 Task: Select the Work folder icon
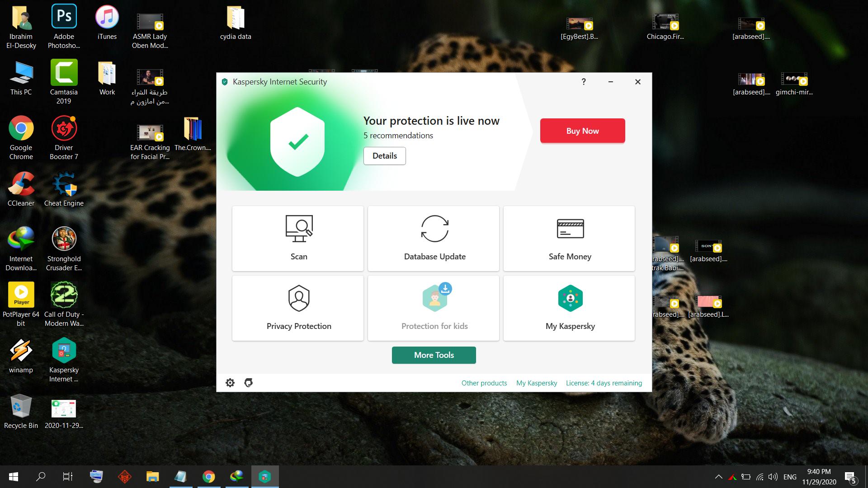pyautogui.click(x=107, y=78)
